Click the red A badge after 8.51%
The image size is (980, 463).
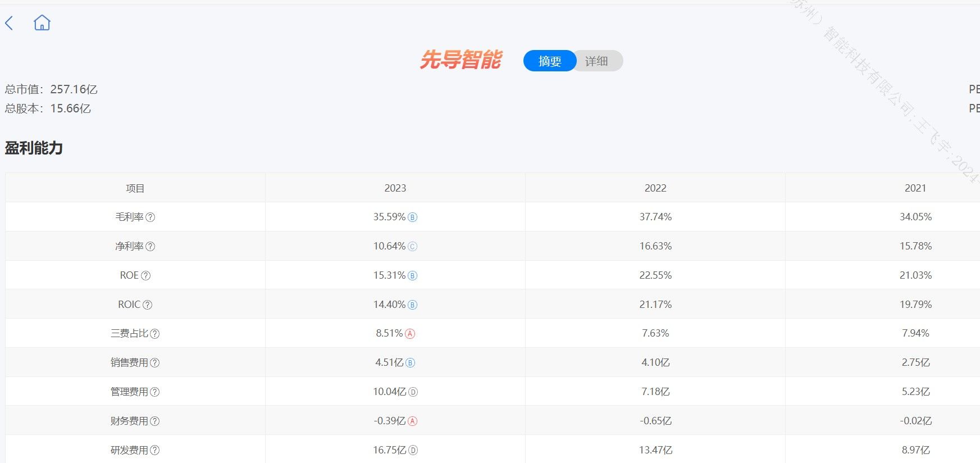tap(410, 334)
